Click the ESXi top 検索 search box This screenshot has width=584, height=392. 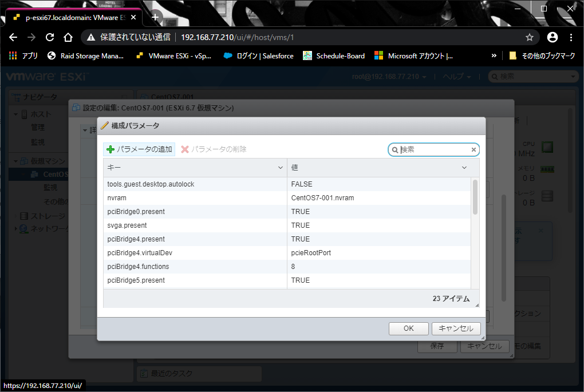(532, 77)
